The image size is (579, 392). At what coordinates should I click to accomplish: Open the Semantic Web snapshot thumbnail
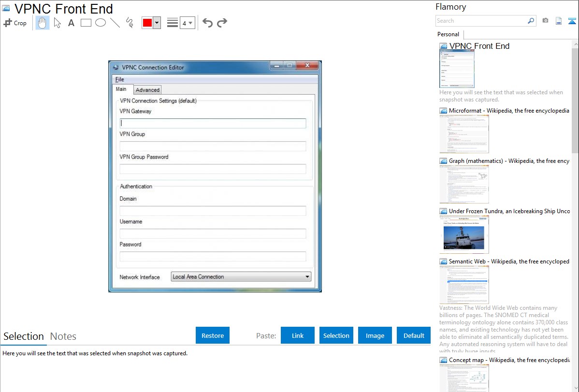click(x=464, y=285)
